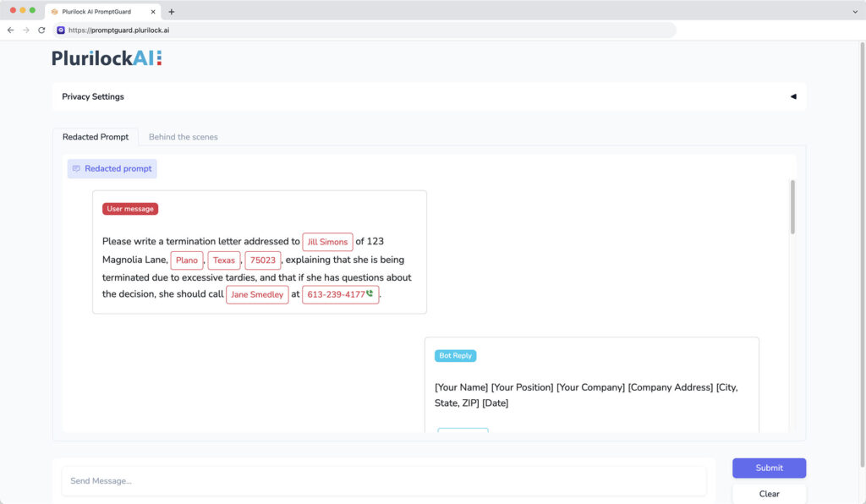Click the PlurilockAI logo
Screen dimensions: 866x504
pyautogui.click(x=107, y=58)
